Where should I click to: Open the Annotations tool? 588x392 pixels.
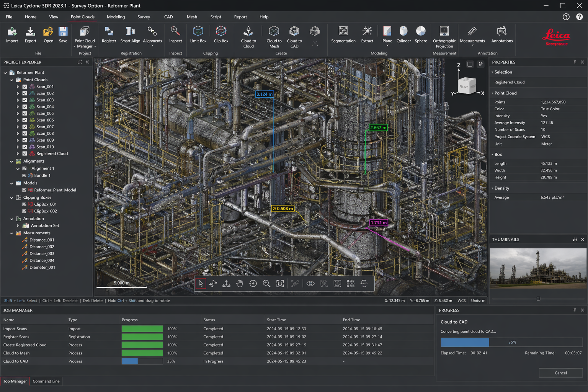502,34
